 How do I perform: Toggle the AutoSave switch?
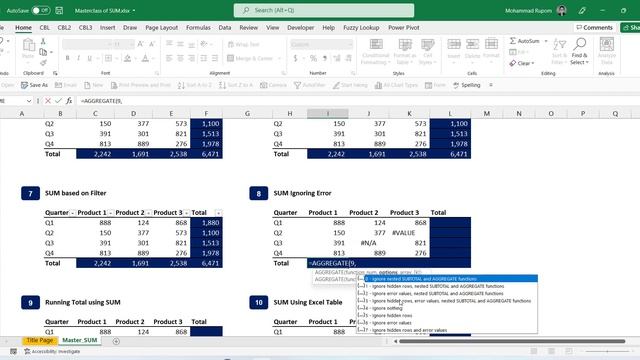pos(41,10)
